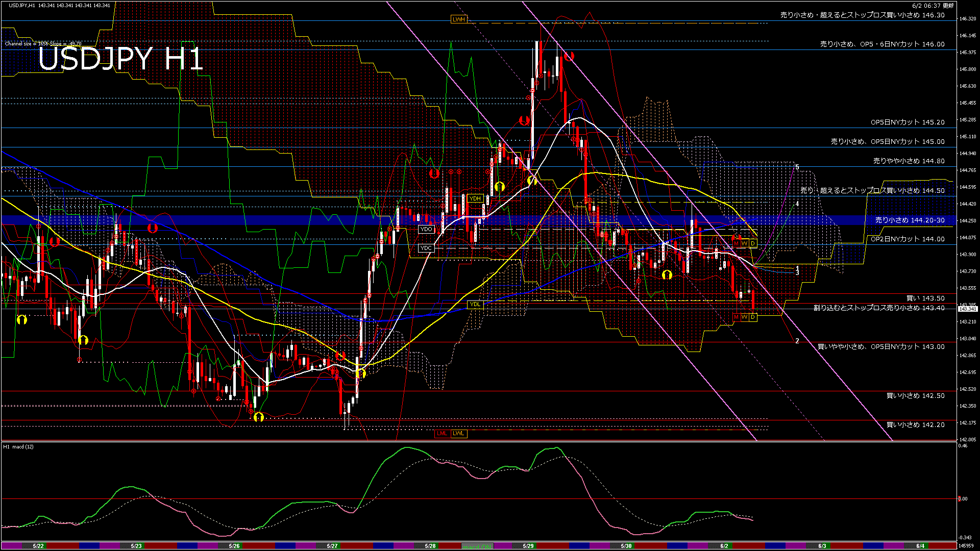The width and height of the screenshot is (980, 551).
Task: Select the 売りやや小さめ 144.80 annotation
Action: click(x=909, y=161)
